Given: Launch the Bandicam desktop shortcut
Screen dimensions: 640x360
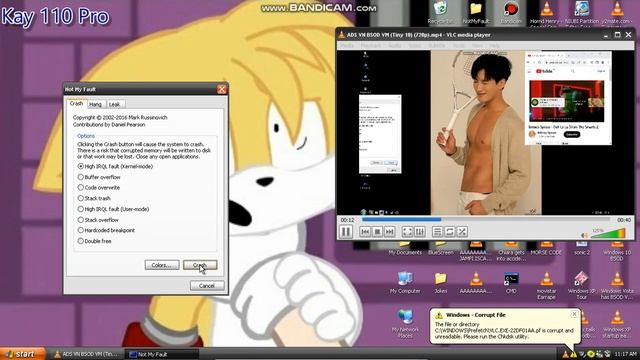Looking at the screenshot, I should pyautogui.click(x=511, y=13).
